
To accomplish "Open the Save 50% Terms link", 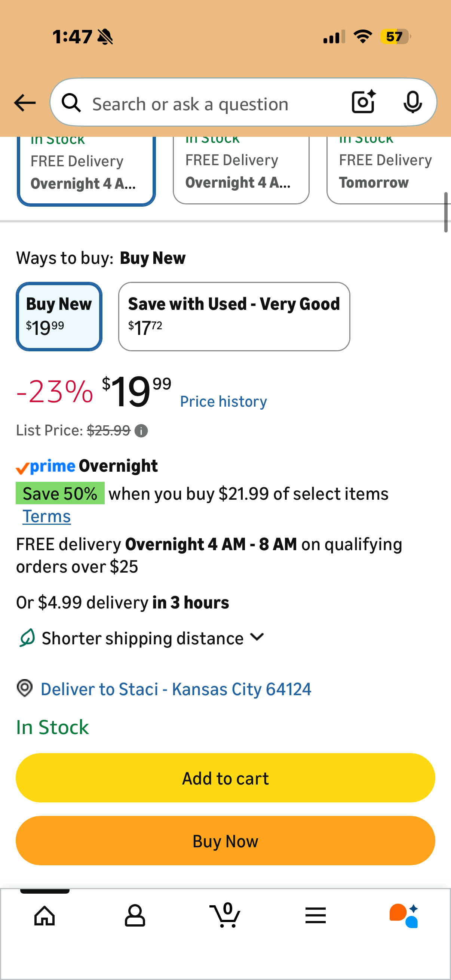I will tap(47, 517).
